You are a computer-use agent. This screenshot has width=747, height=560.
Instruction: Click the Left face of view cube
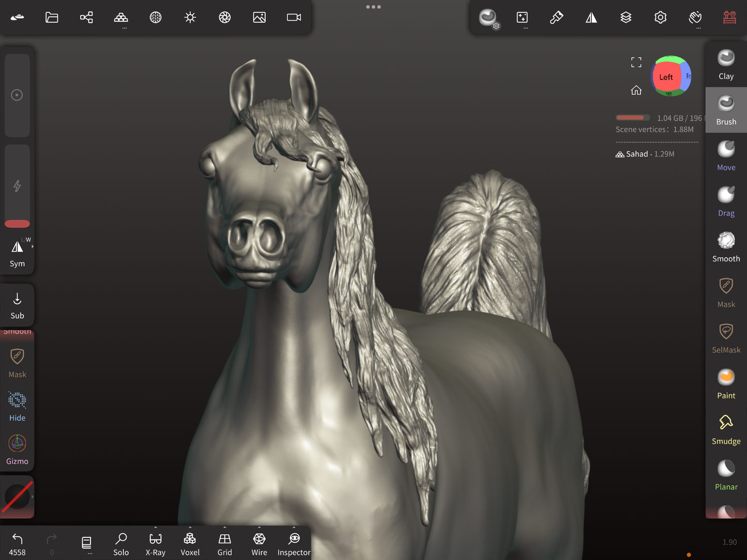(x=666, y=77)
